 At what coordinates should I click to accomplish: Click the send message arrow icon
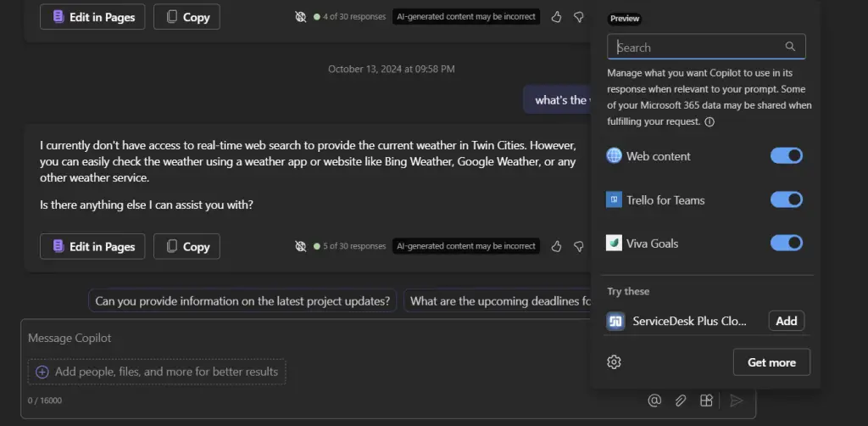pos(737,401)
